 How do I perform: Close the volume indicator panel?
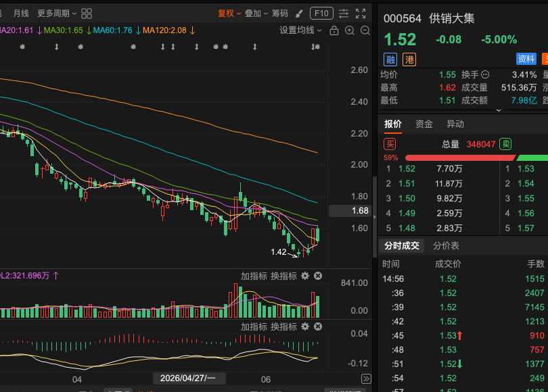318,276
